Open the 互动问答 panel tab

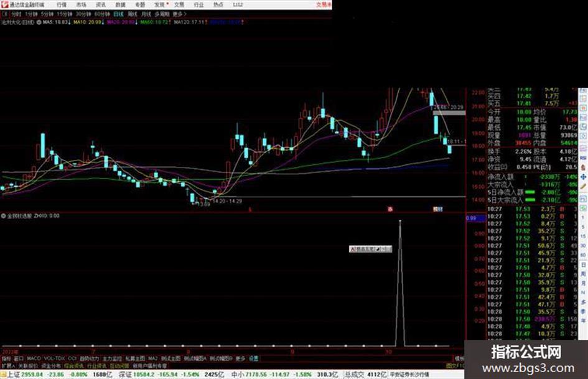coord(119,365)
